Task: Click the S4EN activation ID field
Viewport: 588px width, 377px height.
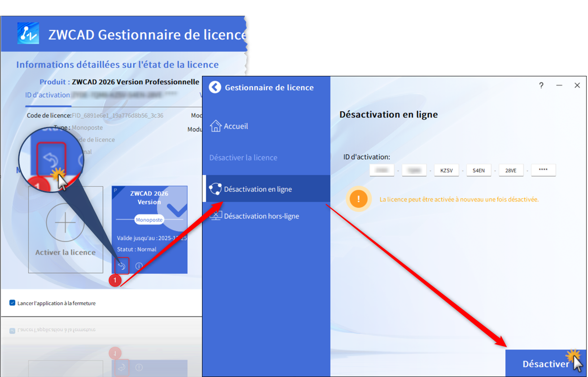Action: (478, 171)
